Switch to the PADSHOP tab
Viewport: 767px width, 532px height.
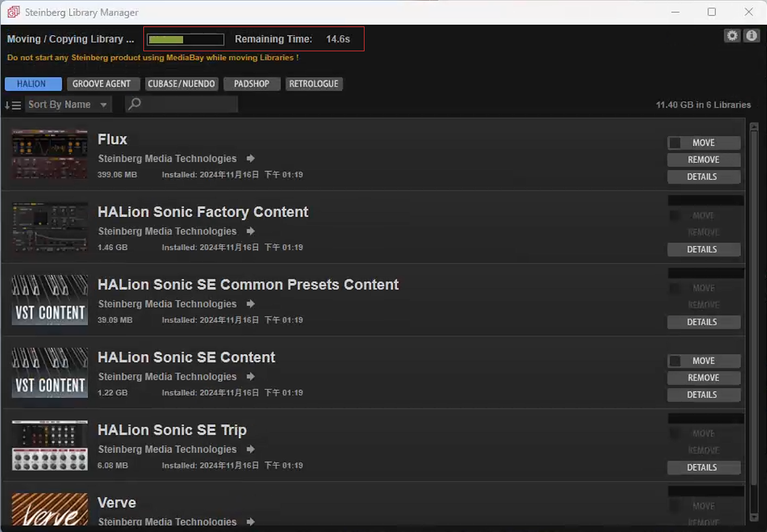[x=252, y=83]
